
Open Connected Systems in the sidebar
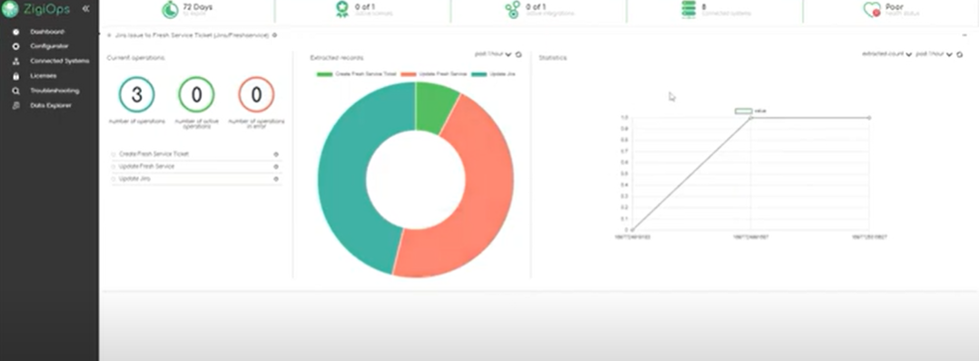click(x=59, y=61)
